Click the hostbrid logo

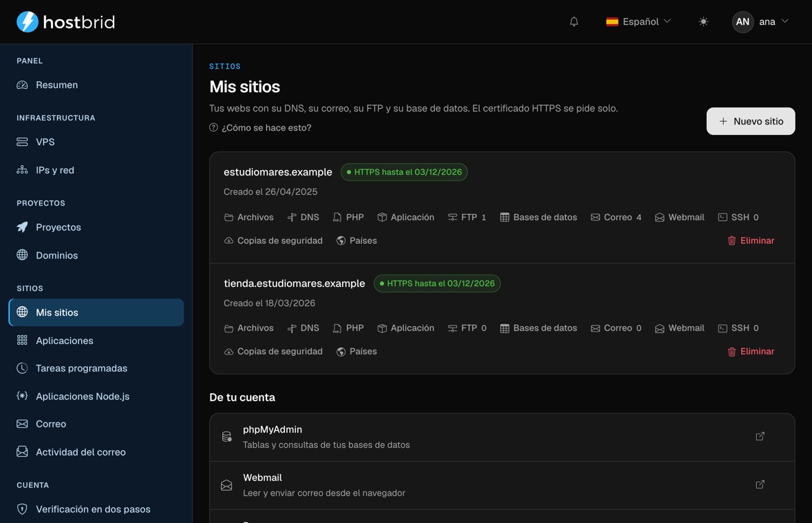click(66, 22)
